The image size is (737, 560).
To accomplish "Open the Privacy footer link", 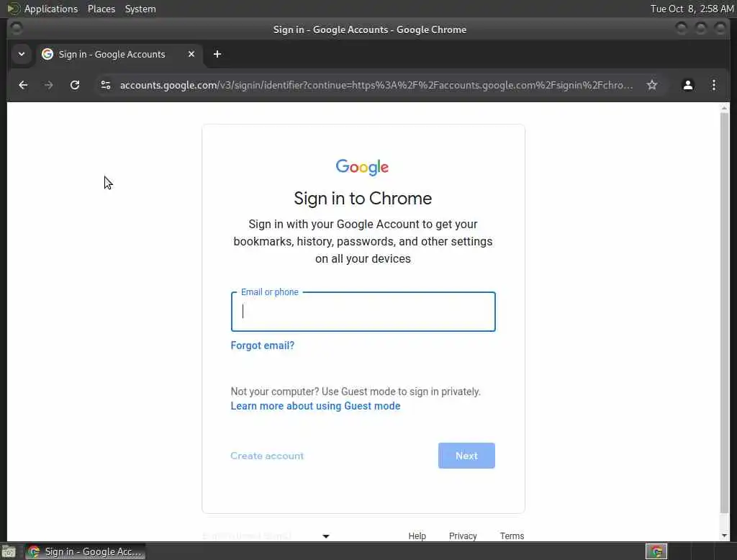I will 463,536.
